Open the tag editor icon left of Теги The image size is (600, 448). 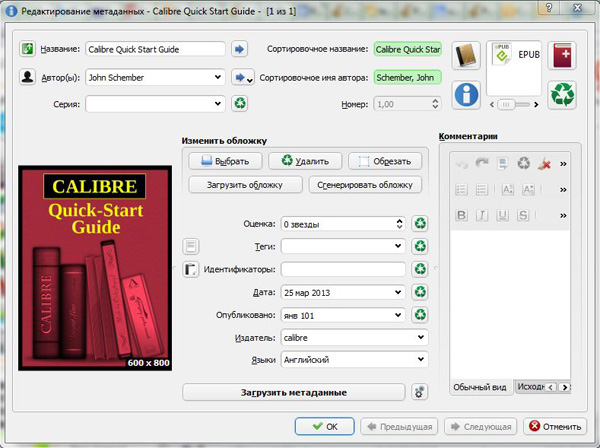(192, 246)
